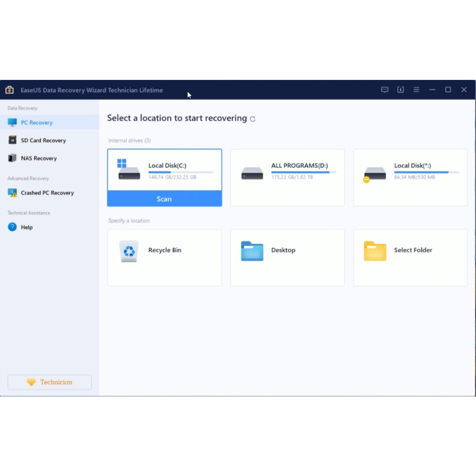This screenshot has width=476, height=476.
Task: Click the Recycle Bin icon
Action: (129, 251)
